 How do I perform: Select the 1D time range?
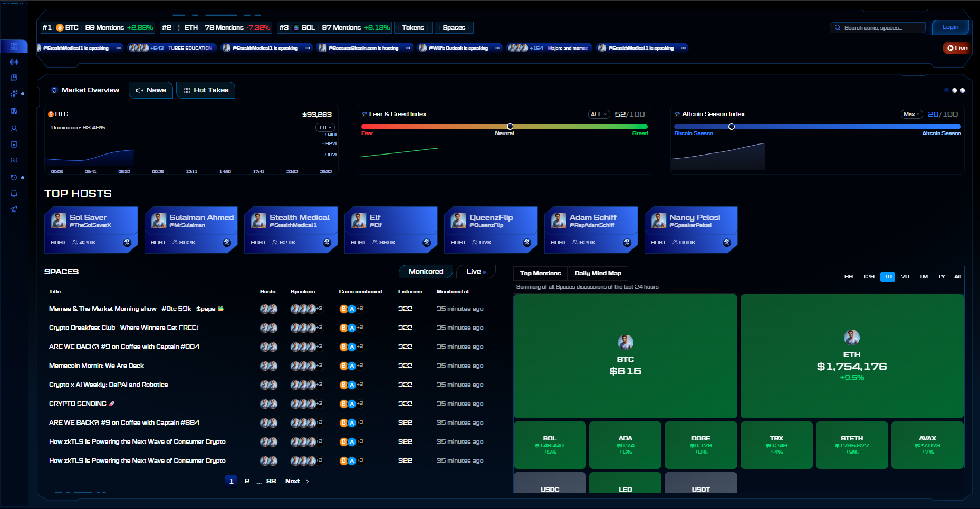(888, 277)
